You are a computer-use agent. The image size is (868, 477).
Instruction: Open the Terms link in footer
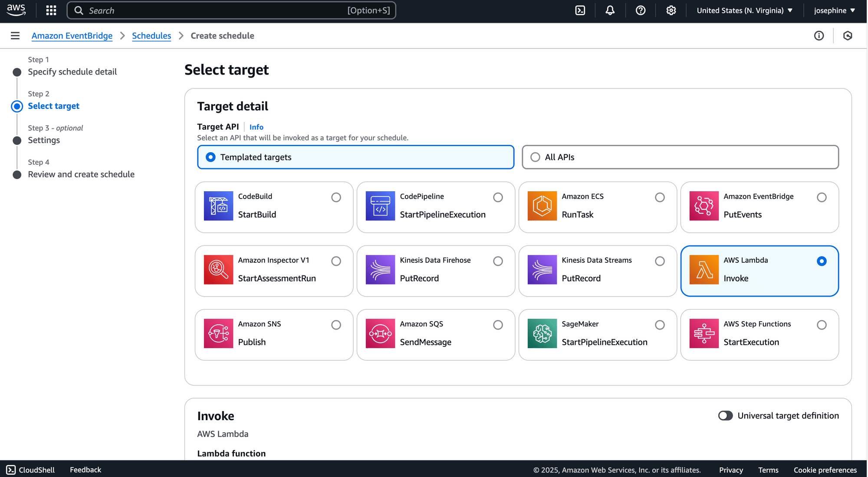point(768,470)
